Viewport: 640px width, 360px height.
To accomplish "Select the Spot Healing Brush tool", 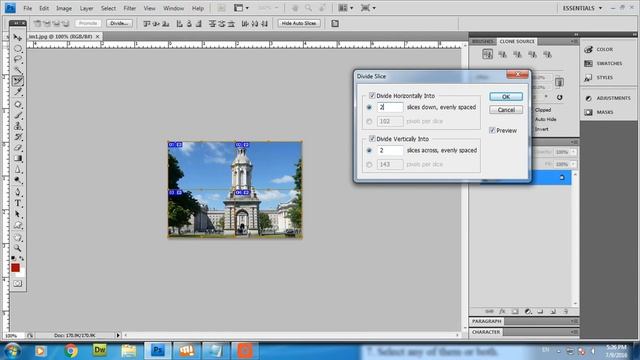I will pyautogui.click(x=18, y=104).
